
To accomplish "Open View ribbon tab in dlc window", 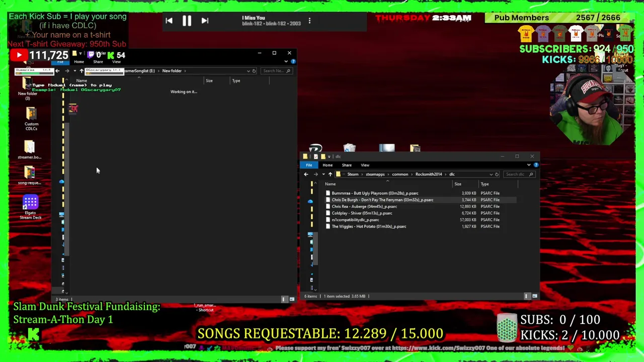I will (x=365, y=165).
